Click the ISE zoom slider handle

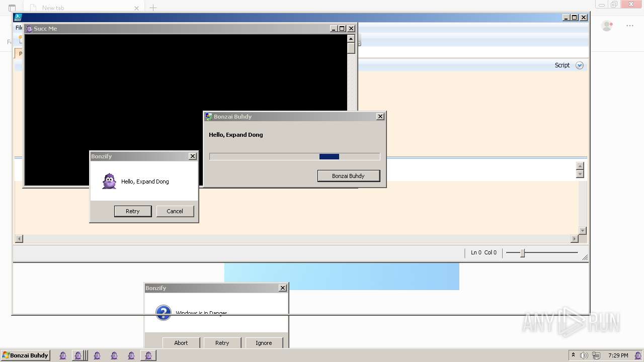pos(522,253)
